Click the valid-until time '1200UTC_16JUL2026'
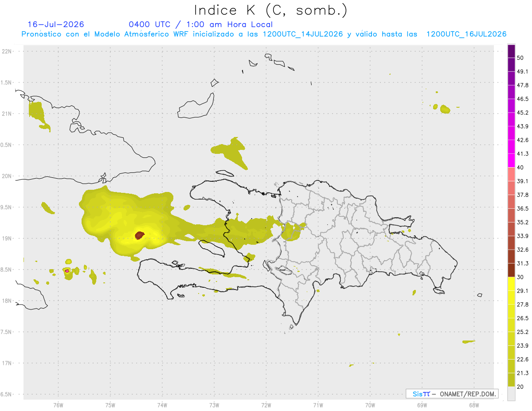The height and width of the screenshot is (411, 532). pyautogui.click(x=466, y=34)
